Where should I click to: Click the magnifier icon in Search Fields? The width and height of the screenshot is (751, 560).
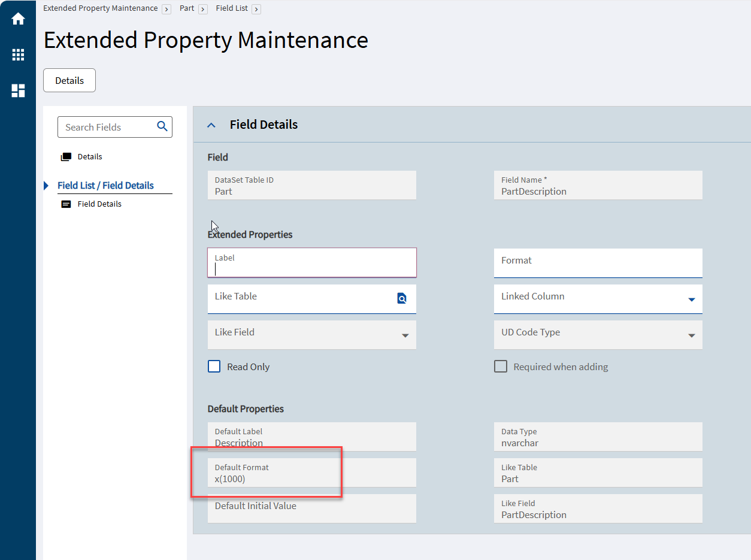tap(162, 126)
